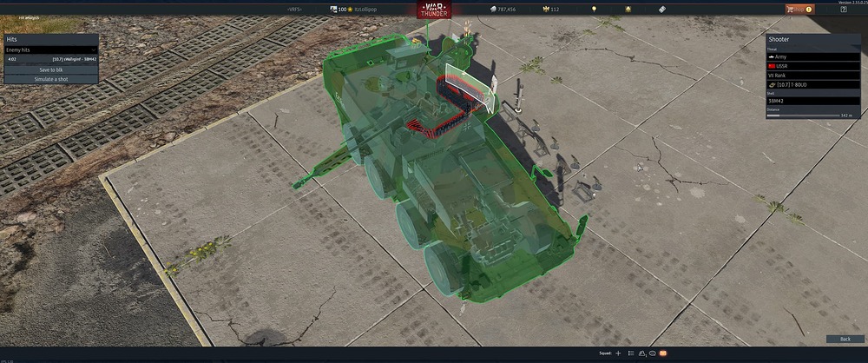
Task: Open the VII Rank dropdown
Action: 812,75
